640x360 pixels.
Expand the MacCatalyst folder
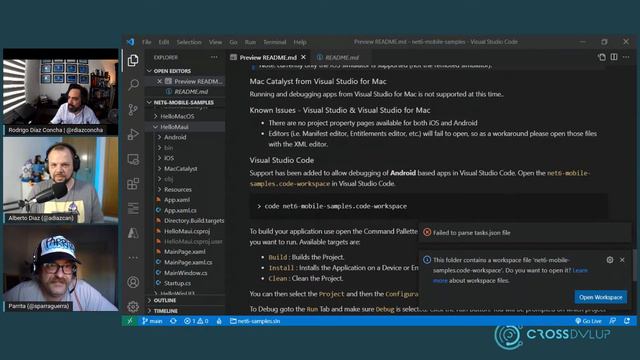coord(185,169)
